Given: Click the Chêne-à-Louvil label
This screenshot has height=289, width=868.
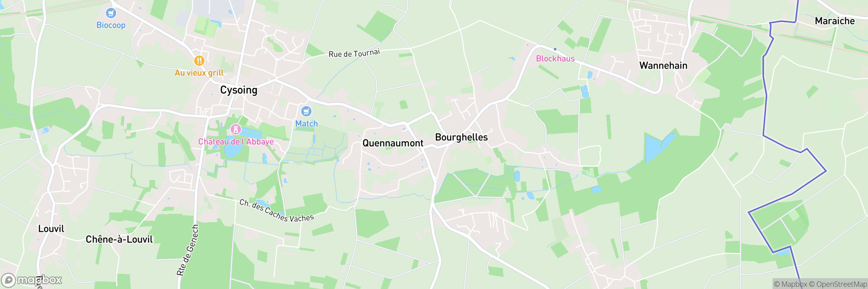Looking at the screenshot, I should (119, 239).
